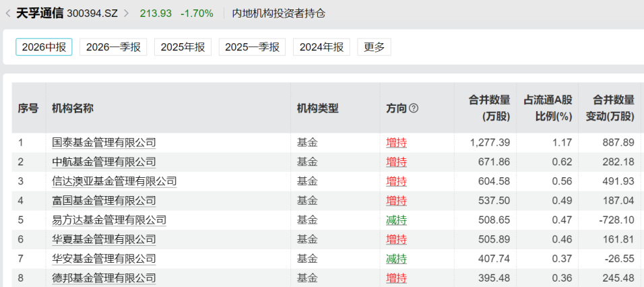The width and height of the screenshot is (644, 287).
Task: Click the 序号 column header
Action: (28, 108)
